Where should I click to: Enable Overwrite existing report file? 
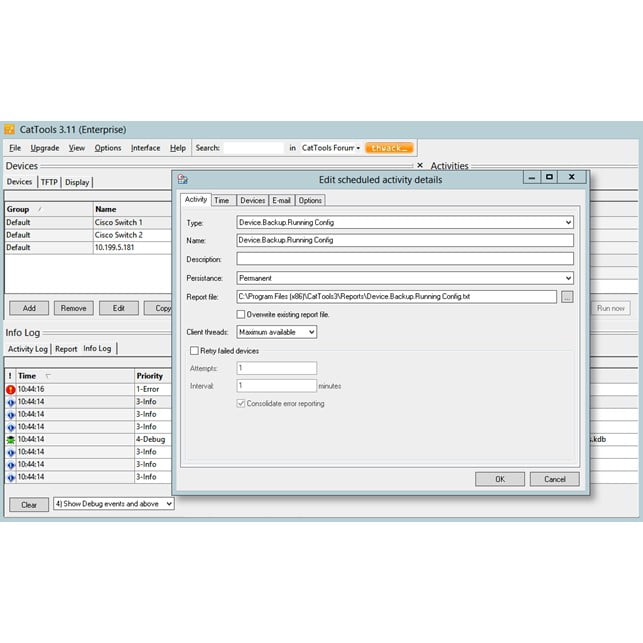240,314
